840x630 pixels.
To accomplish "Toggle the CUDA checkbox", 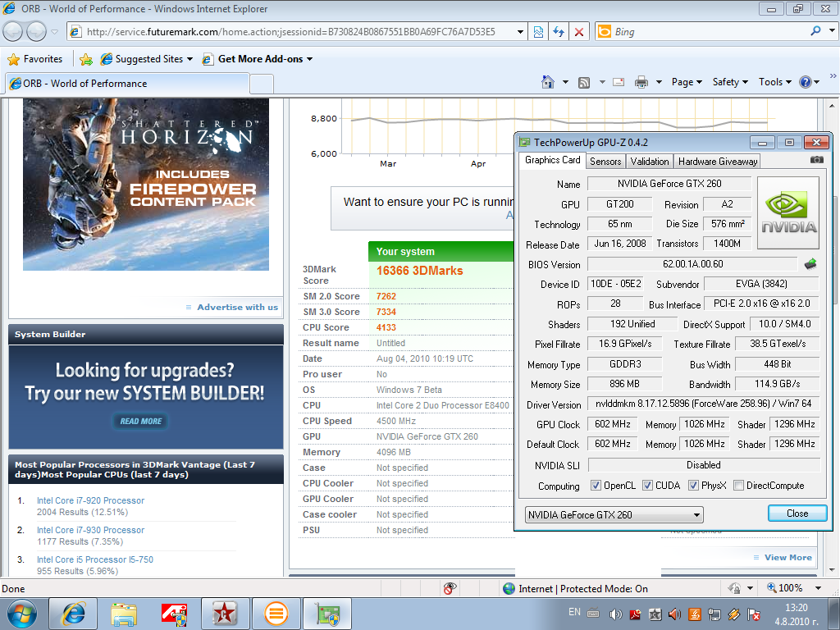I will (x=647, y=486).
